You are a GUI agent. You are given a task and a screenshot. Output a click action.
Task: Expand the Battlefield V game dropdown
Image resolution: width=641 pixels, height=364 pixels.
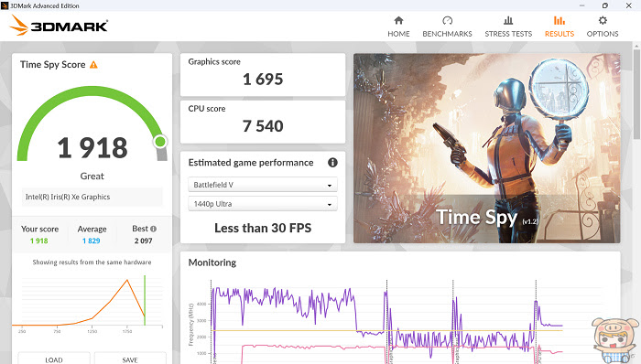click(x=263, y=185)
